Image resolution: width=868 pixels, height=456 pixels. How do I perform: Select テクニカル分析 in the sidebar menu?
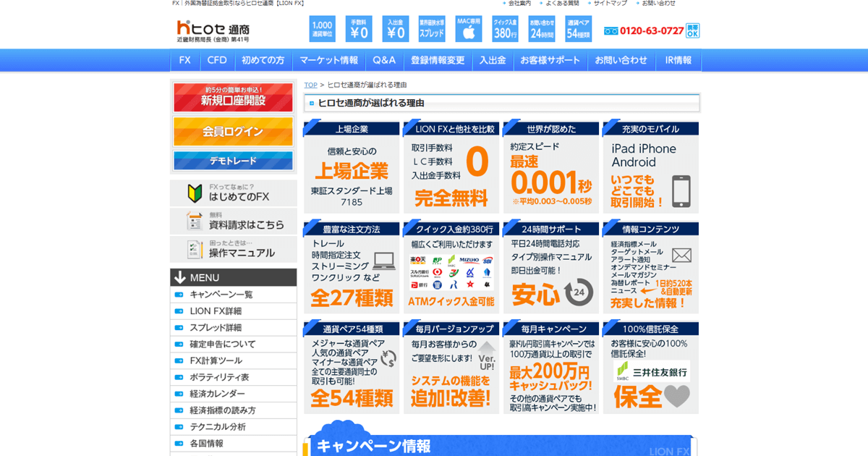[234, 427]
